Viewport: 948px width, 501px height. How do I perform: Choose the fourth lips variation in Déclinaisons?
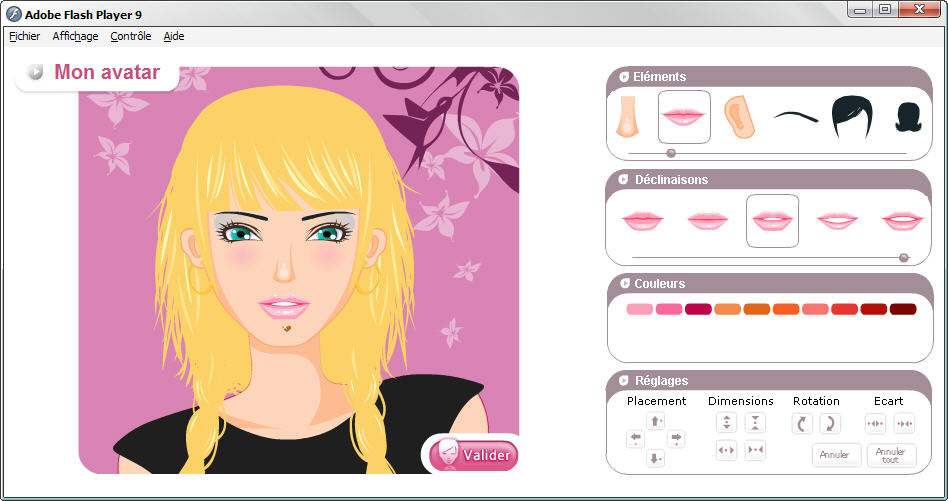(837, 221)
